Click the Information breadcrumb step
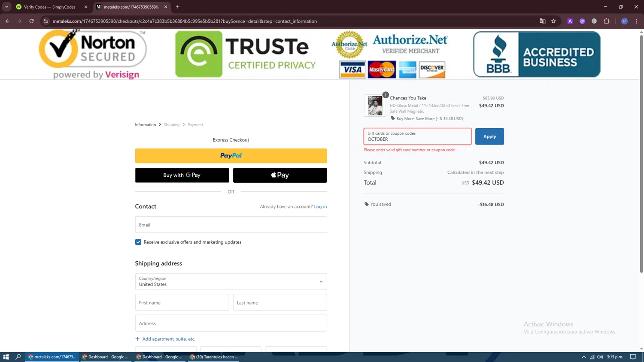Screen dimensions: 644x362 point(146,125)
